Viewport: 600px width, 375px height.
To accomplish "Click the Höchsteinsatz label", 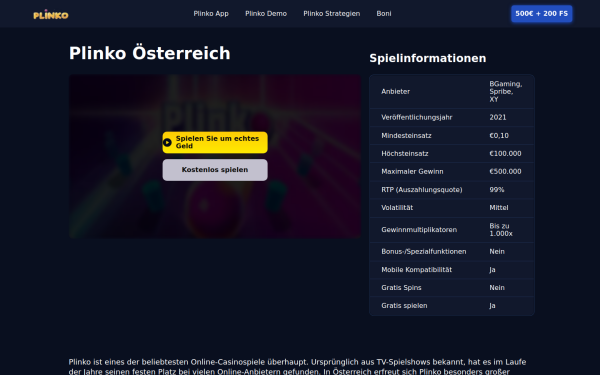I will pos(405,153).
